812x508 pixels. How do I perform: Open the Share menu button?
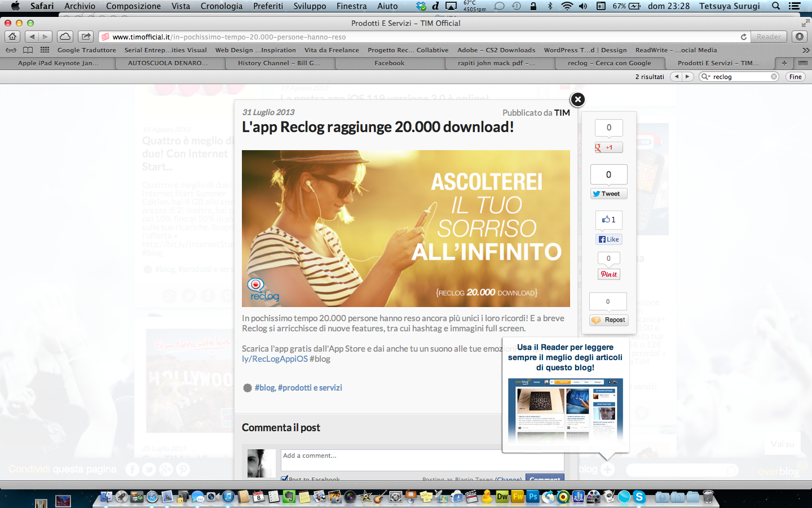click(86, 37)
